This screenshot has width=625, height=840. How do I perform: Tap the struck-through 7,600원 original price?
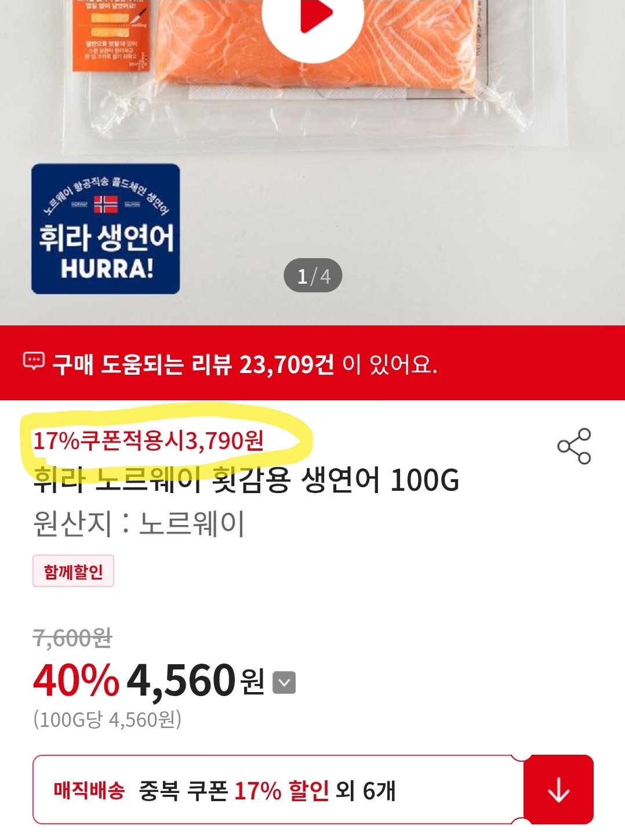[x=72, y=638]
